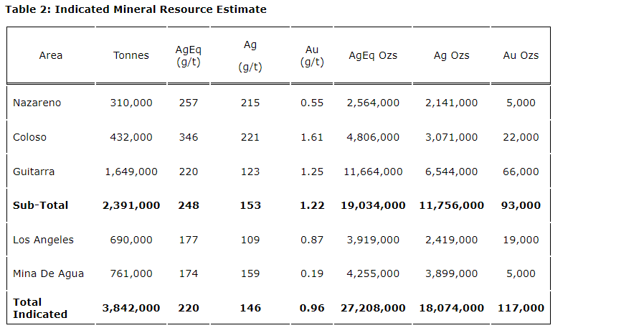Click the 'Los Angeles' row label
The height and width of the screenshot is (328, 644).
pos(43,240)
